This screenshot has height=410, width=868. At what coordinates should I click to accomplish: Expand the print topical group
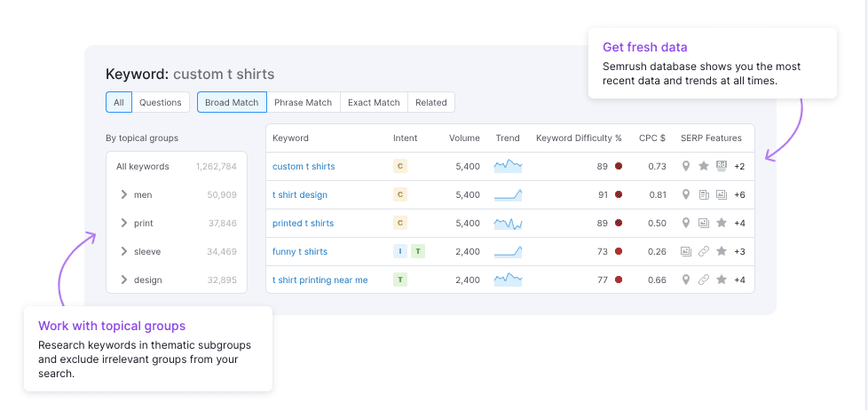coord(124,223)
